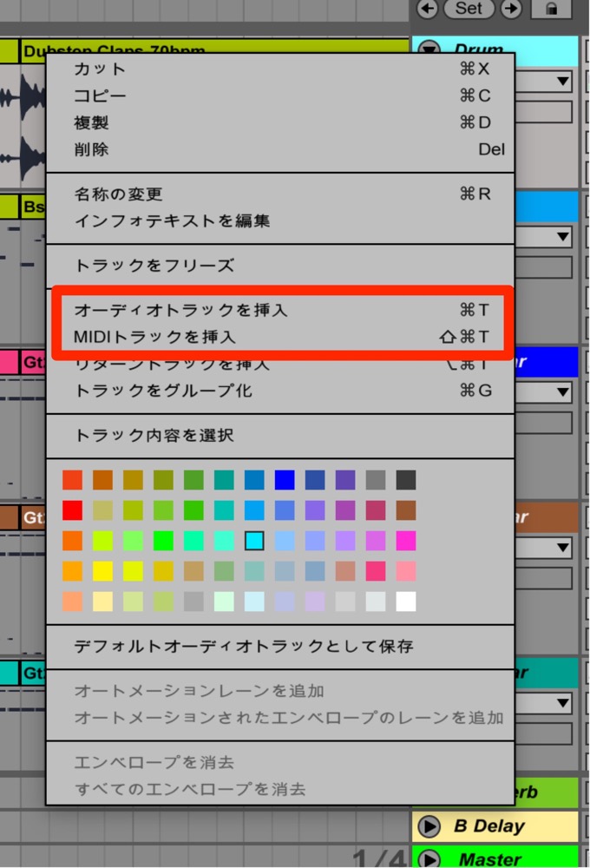Pick the pure red color swatch
The height and width of the screenshot is (868, 590).
(73, 510)
